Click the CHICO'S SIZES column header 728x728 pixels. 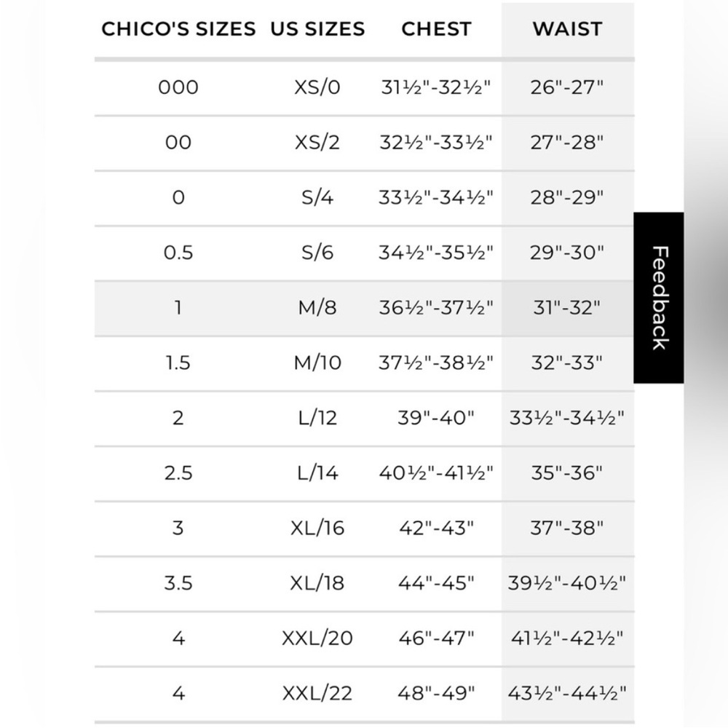pyautogui.click(x=178, y=29)
